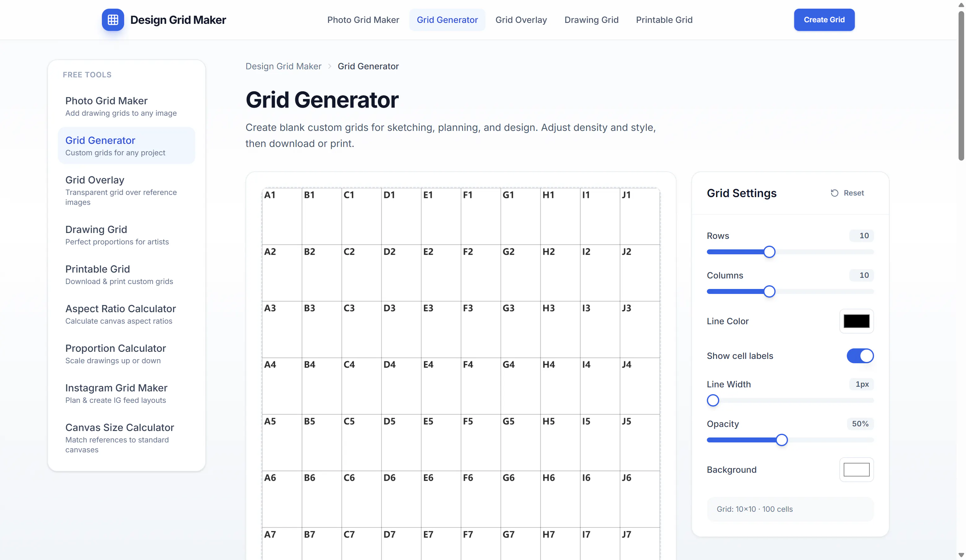Click grid cell C5
Image resolution: width=966 pixels, height=560 pixels.
tap(362, 443)
